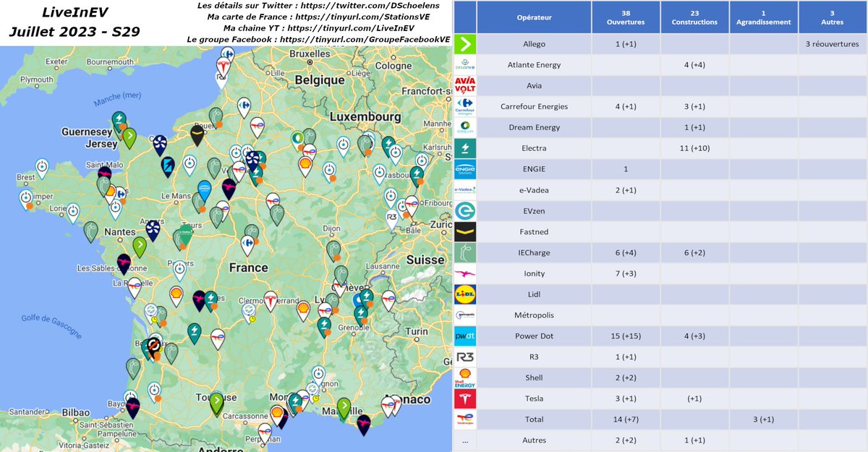Click the Dream Energy logo in the table
The image size is (868, 452).
tap(464, 127)
